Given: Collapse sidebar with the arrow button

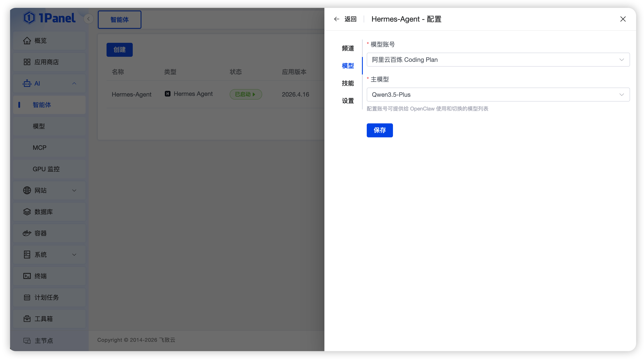Looking at the screenshot, I should (88, 19).
